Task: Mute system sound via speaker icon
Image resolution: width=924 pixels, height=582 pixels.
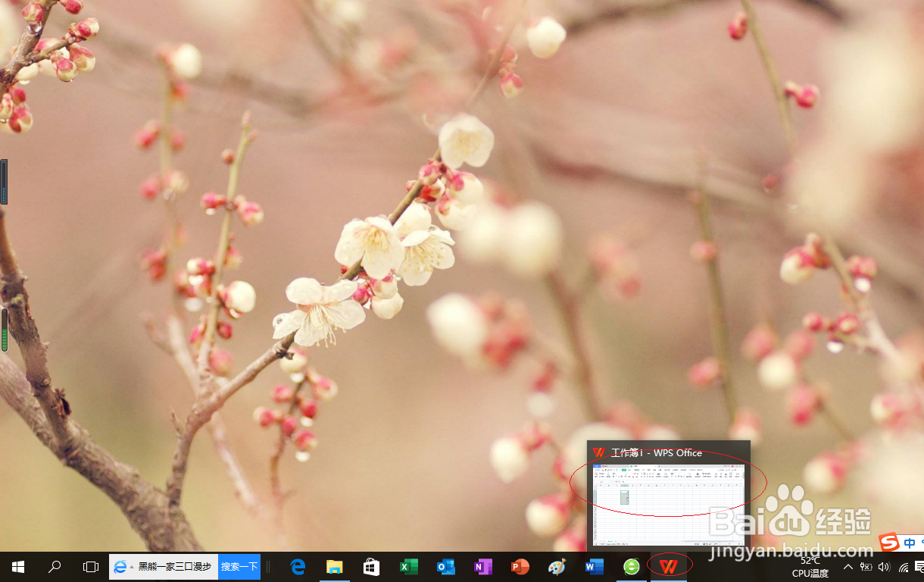Action: point(885,567)
